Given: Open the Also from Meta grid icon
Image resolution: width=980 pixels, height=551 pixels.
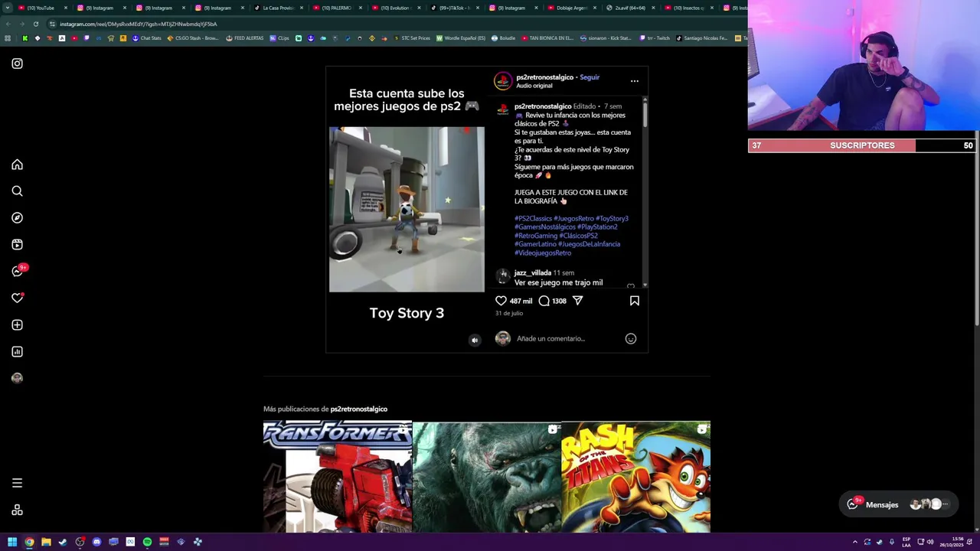Looking at the screenshot, I should click(x=17, y=510).
